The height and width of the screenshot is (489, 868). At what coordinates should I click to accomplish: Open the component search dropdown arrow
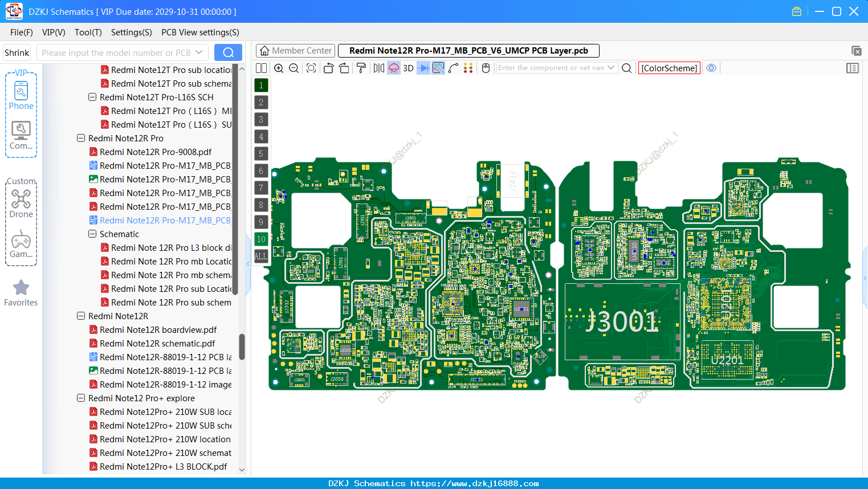[612, 68]
